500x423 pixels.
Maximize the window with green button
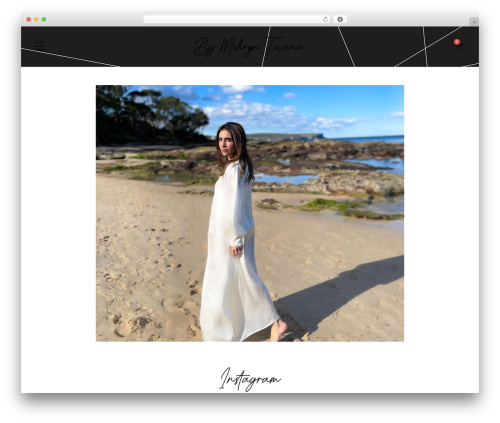pyautogui.click(x=44, y=20)
